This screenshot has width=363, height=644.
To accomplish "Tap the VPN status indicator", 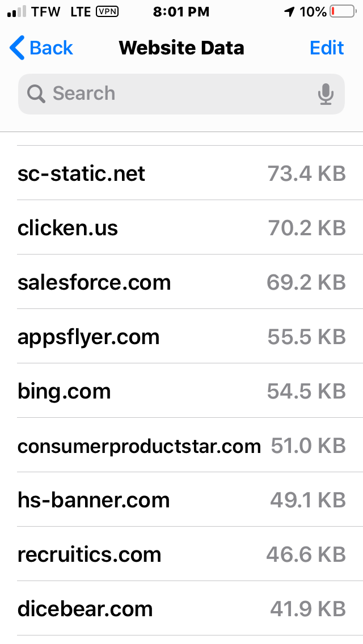I will tap(107, 12).
